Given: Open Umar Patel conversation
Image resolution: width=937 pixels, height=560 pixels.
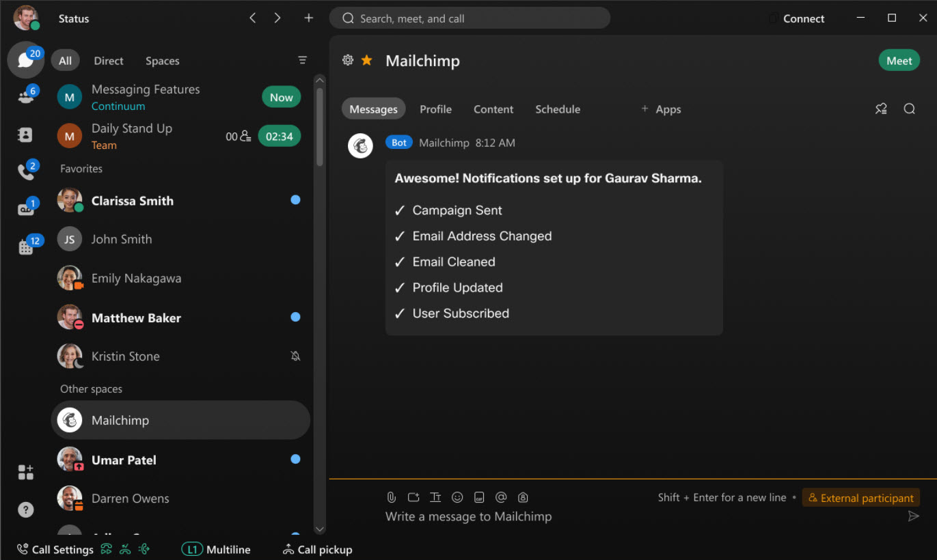Looking at the screenshot, I should tap(180, 460).
